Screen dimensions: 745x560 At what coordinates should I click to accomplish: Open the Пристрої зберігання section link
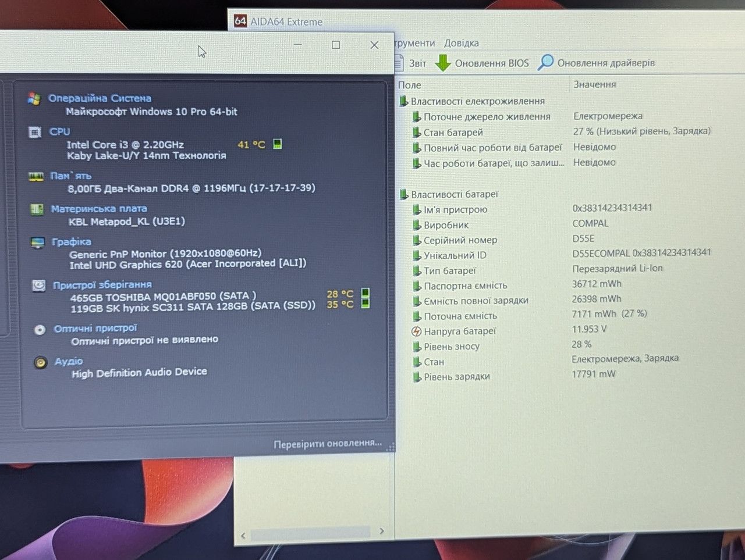point(102,285)
